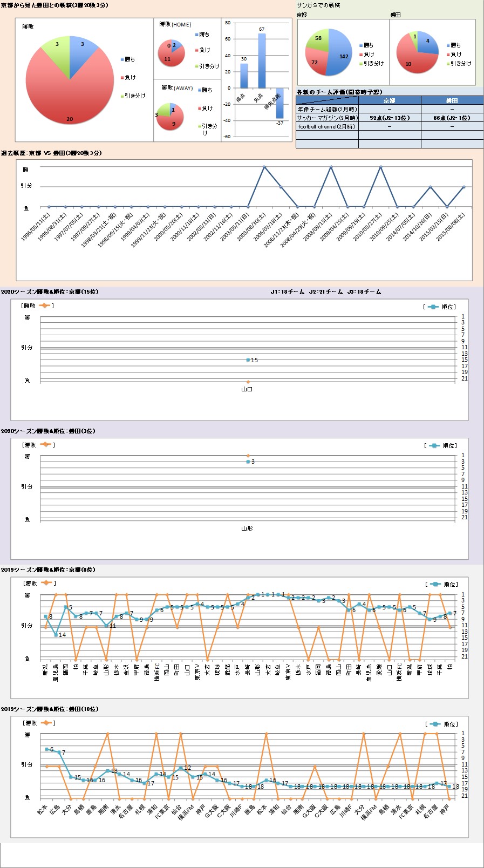Select the 勝敗(HOME) chart title

coord(175,24)
